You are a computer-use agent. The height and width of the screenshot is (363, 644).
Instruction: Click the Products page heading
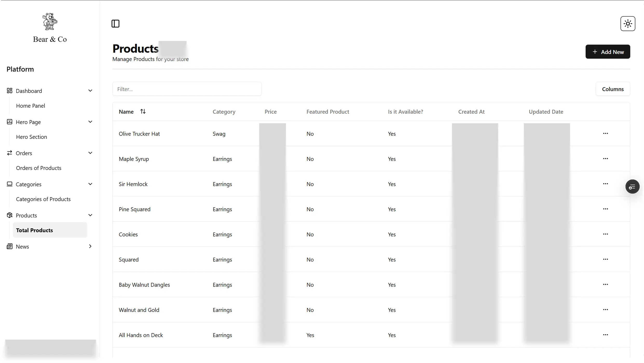pos(135,49)
